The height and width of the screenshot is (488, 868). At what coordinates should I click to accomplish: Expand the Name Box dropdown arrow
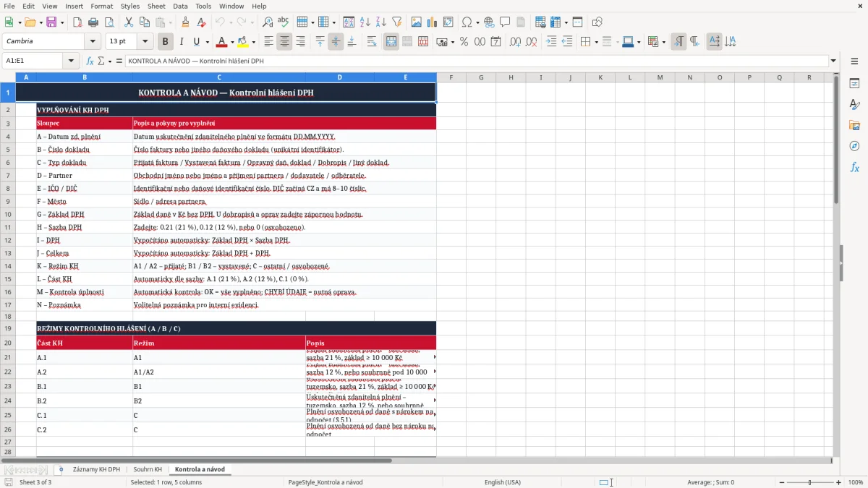[x=71, y=61]
